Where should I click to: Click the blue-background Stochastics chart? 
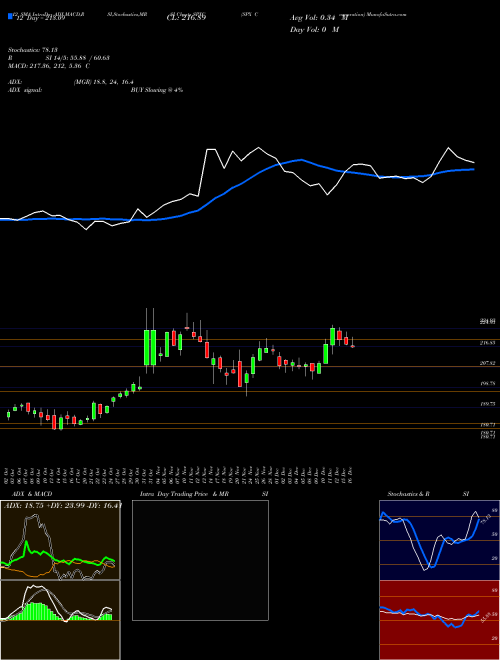coord(439,540)
